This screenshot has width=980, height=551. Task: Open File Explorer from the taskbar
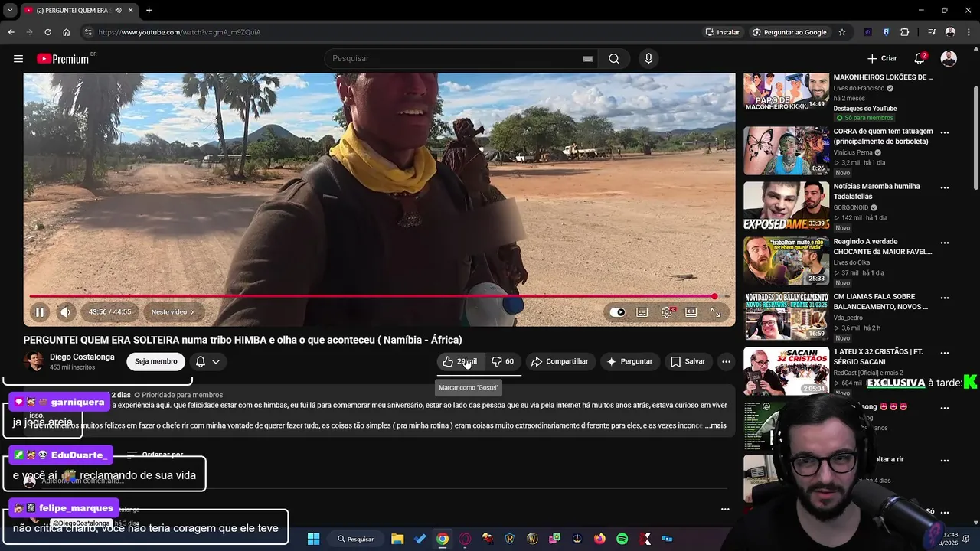coord(397,539)
